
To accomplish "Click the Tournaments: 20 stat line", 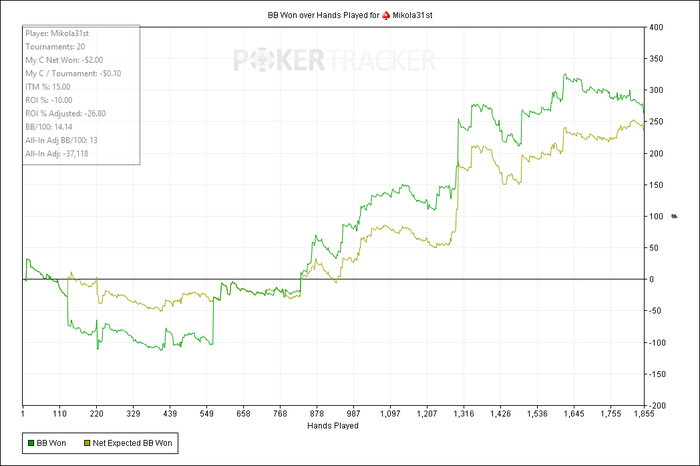I will (55, 47).
